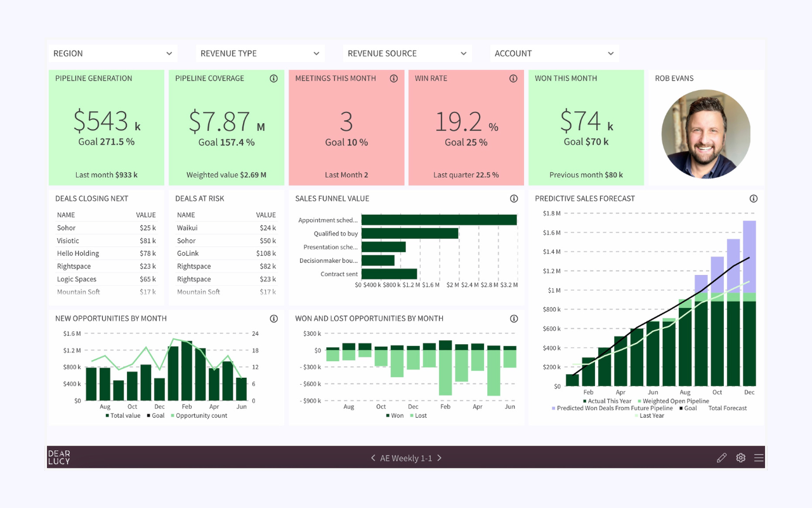The height and width of the screenshot is (508, 812).
Task: Select the pencil edit icon in bottom bar
Action: point(721,457)
